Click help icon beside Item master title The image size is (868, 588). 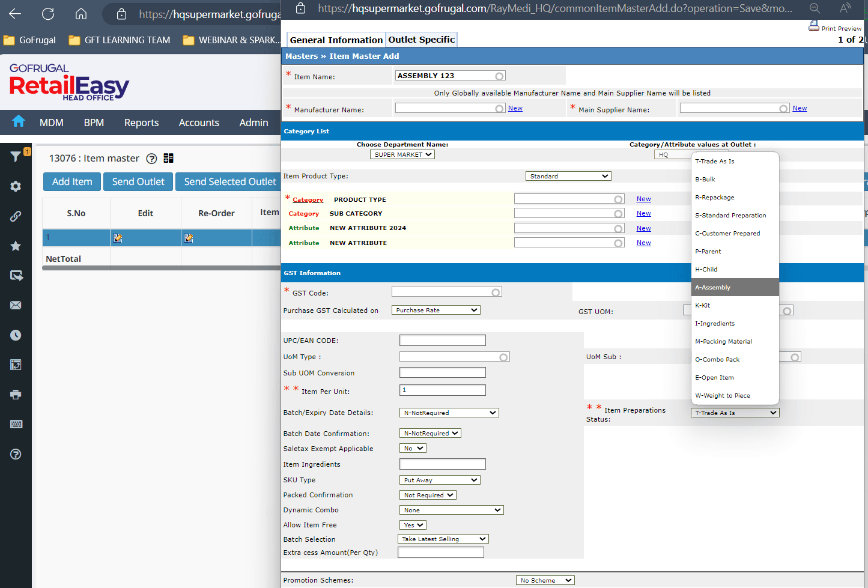click(x=152, y=159)
